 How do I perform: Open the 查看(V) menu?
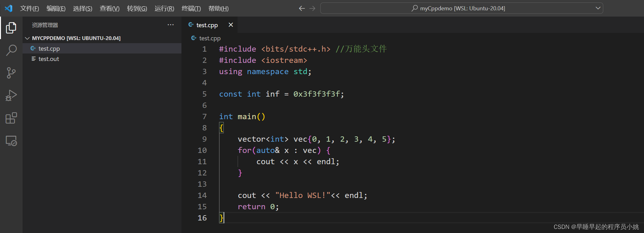[x=110, y=8]
